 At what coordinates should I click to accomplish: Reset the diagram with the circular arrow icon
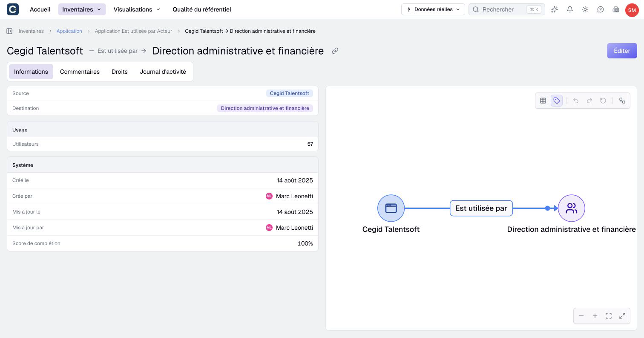(603, 101)
